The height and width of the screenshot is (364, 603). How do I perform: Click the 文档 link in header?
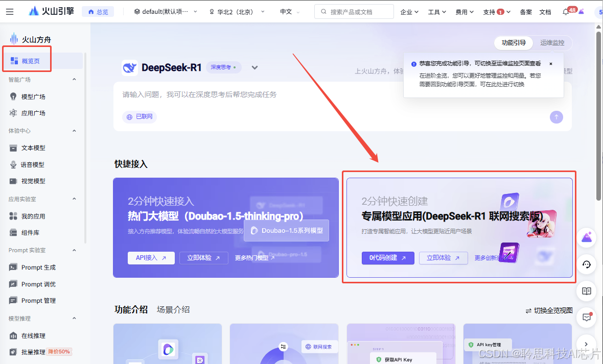coord(545,12)
